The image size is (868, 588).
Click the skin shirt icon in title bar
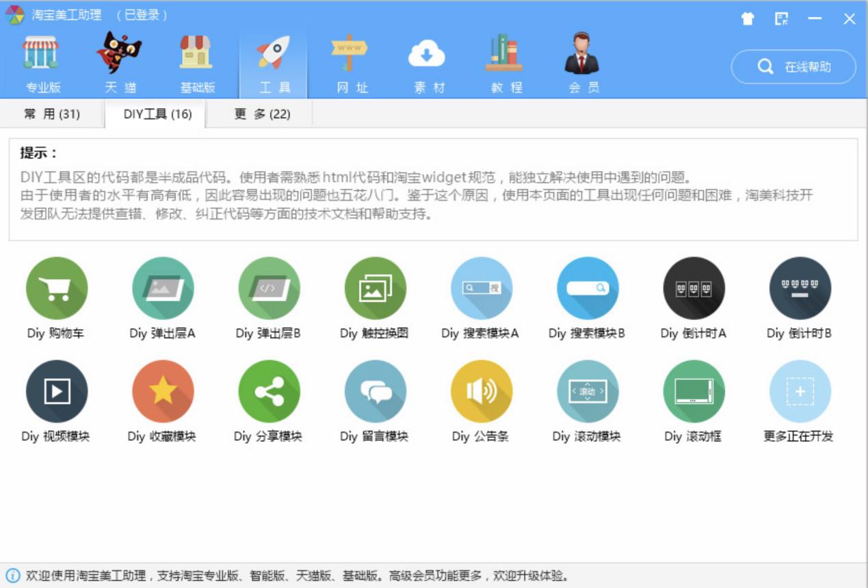pos(748,18)
